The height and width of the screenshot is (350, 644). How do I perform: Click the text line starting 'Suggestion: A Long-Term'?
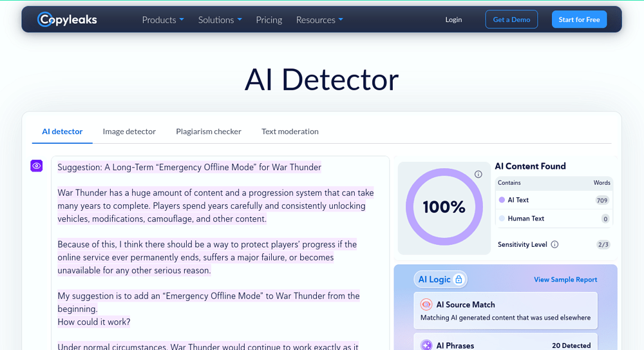pyautogui.click(x=189, y=167)
